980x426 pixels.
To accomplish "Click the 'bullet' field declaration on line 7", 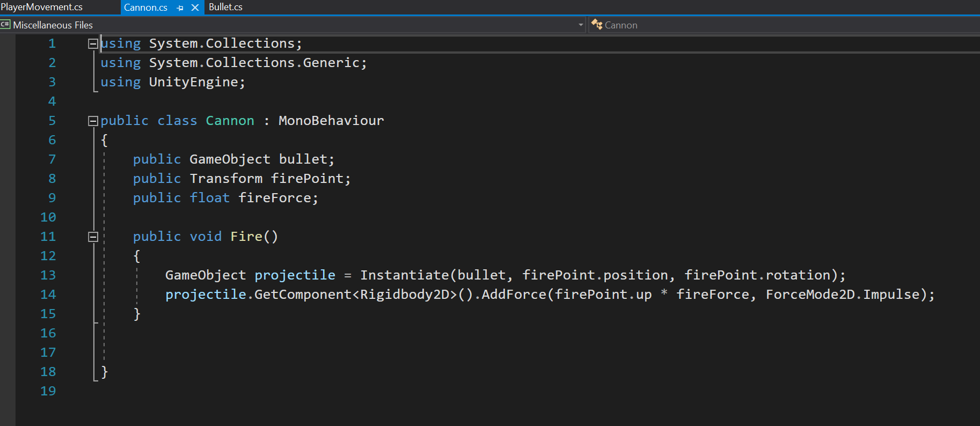I will 303,159.
